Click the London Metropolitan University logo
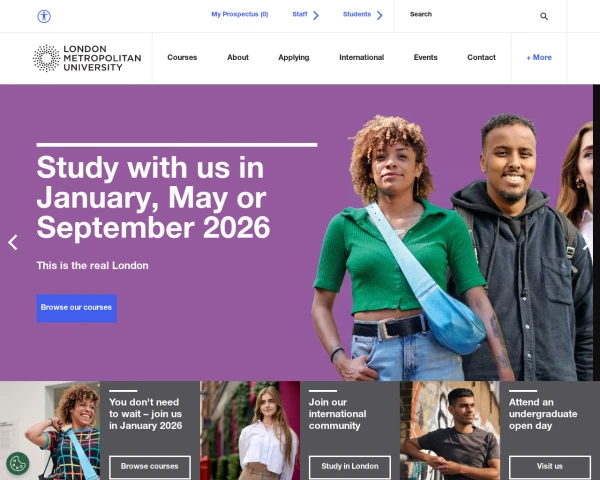 (87, 58)
